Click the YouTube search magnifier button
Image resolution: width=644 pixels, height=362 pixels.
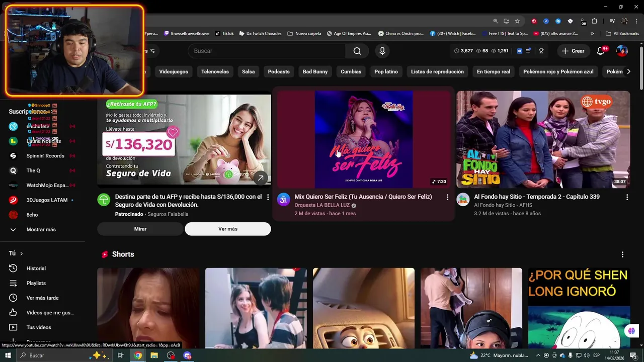click(x=357, y=51)
